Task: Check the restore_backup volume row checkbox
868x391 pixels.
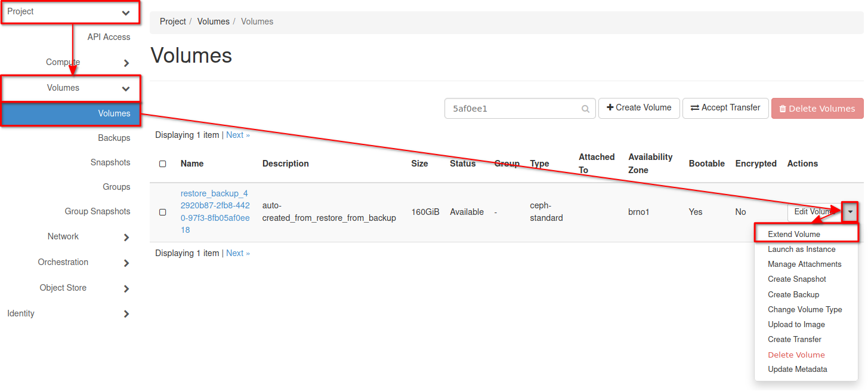Action: tap(163, 212)
